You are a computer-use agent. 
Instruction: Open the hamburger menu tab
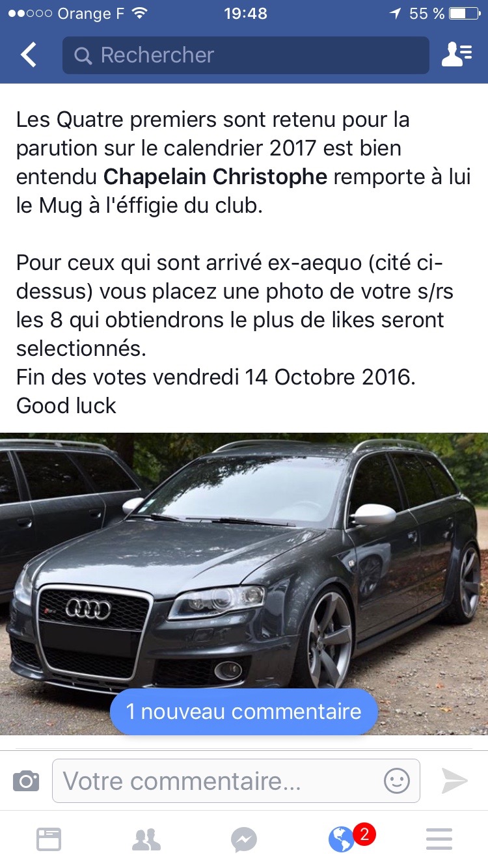439,839
